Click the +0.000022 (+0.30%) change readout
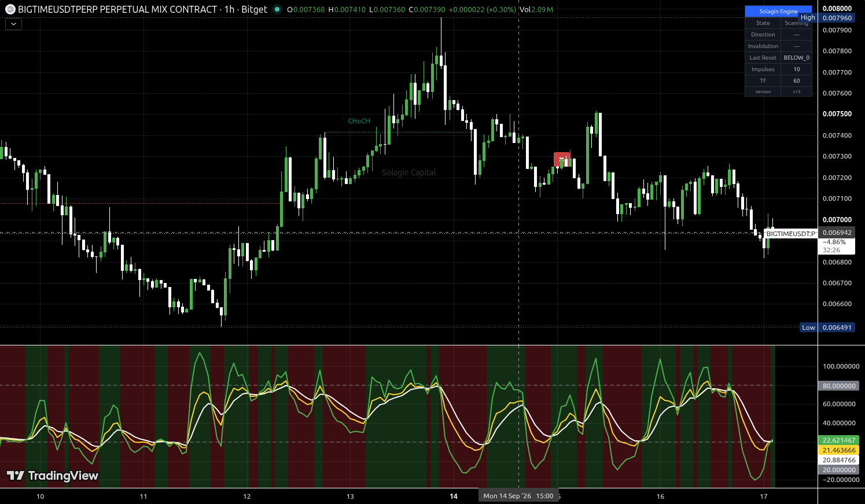 [x=482, y=10]
